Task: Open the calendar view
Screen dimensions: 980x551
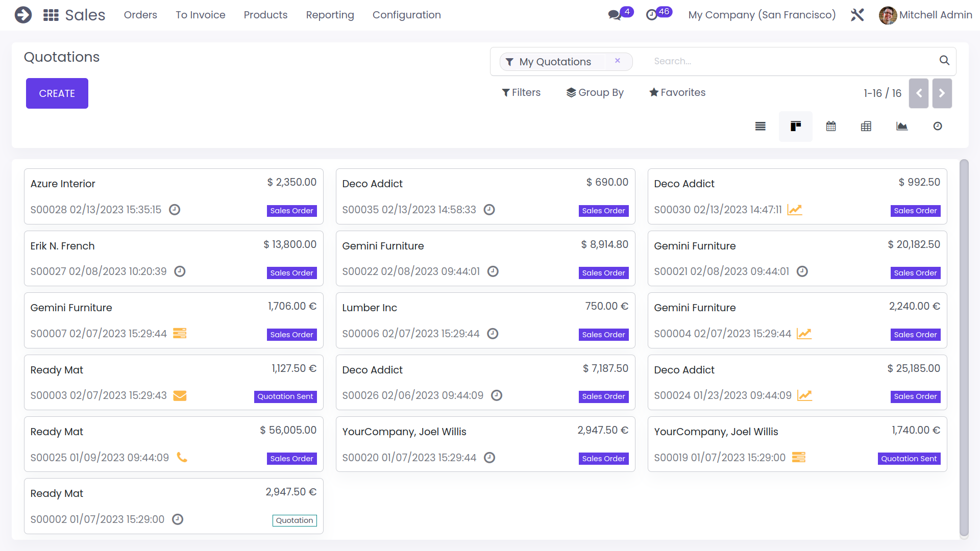Action: [831, 127]
